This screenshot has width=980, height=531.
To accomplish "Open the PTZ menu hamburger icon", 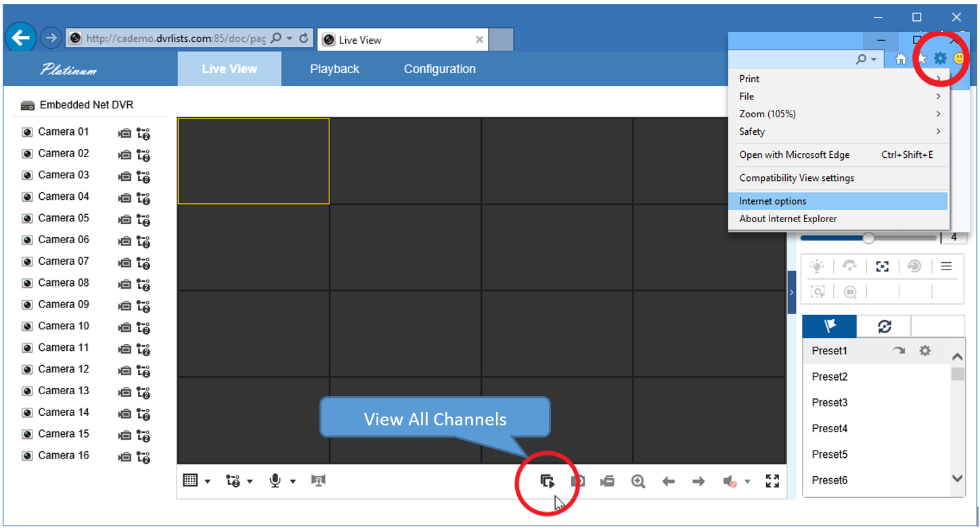I will click(946, 266).
